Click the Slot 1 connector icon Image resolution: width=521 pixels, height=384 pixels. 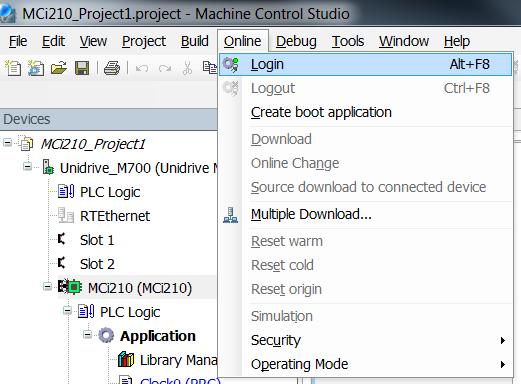[62, 239]
